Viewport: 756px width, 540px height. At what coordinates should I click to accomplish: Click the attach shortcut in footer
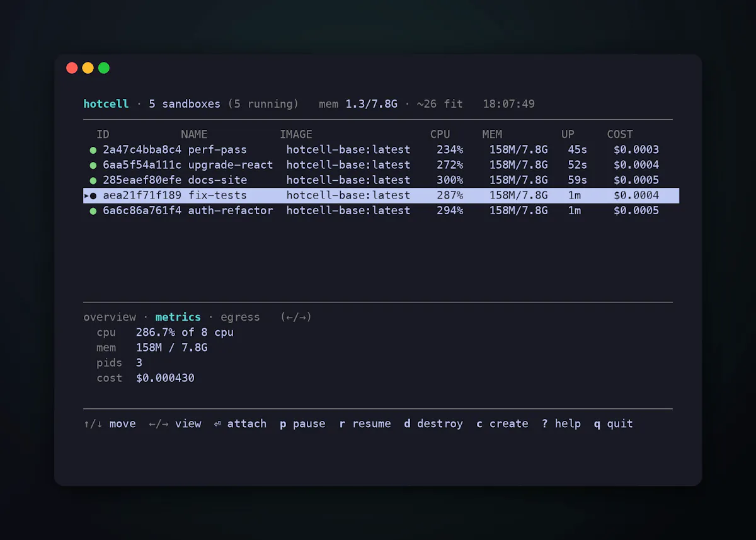tap(240, 423)
